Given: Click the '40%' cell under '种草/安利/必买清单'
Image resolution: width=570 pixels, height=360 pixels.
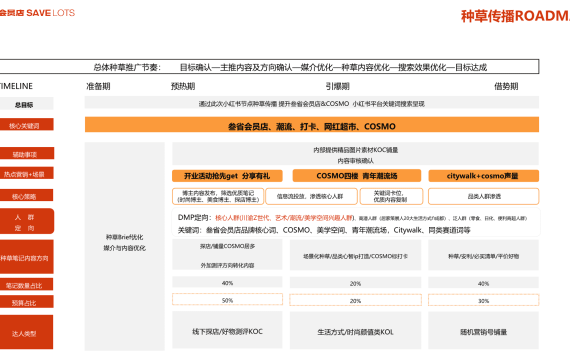Looking at the screenshot, I should (483, 283).
